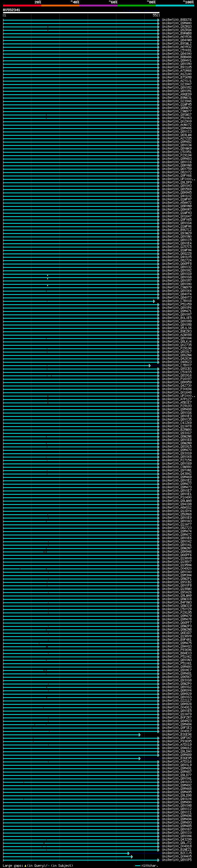This screenshot has height=868, width=197.
Task: Open hit UniRef100_A6YM34
Action: tap(177, 37)
